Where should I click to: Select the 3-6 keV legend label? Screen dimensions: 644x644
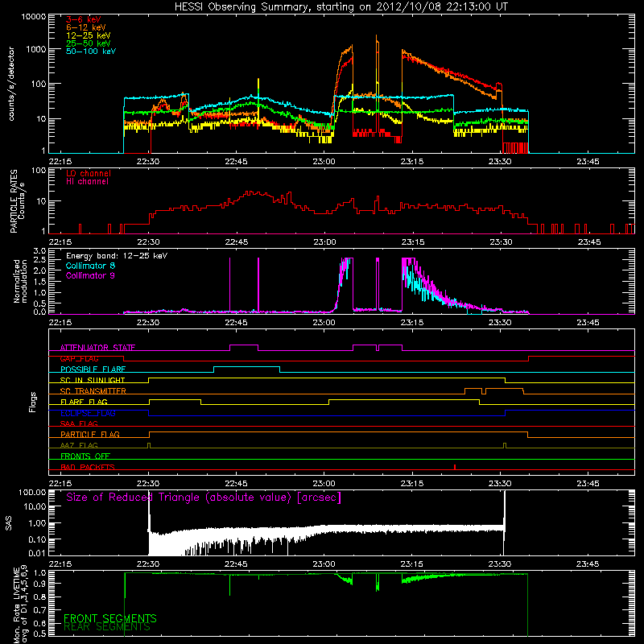pyautogui.click(x=84, y=19)
